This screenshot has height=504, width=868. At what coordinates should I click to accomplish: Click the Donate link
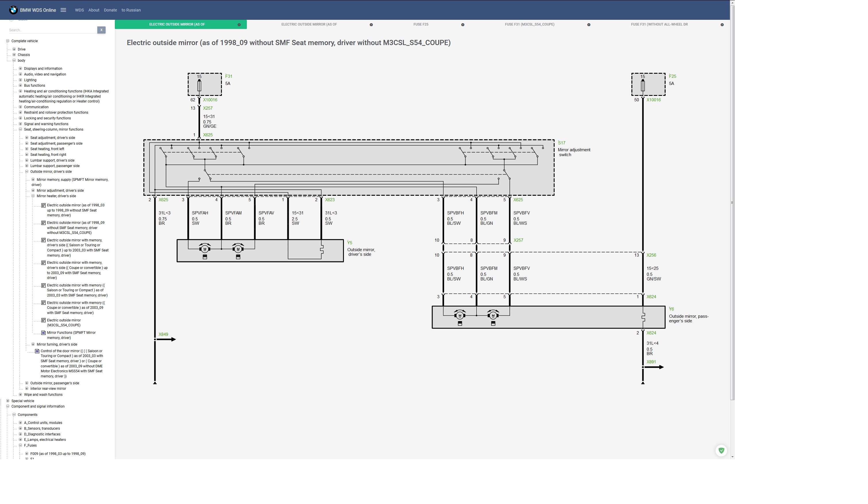110,10
